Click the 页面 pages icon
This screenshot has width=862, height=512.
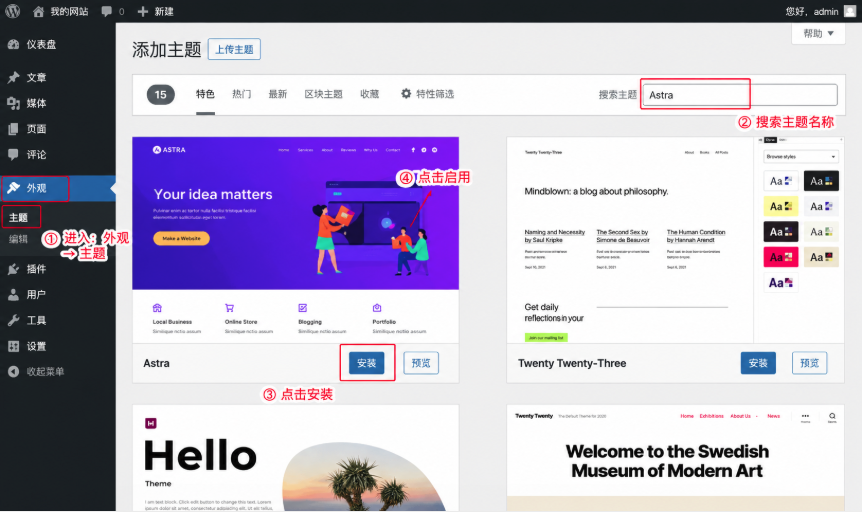coord(14,129)
